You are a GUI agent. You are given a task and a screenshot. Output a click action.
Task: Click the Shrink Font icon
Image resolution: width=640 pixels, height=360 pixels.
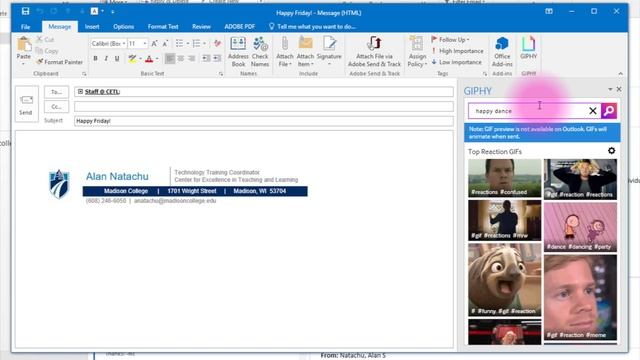165,43
